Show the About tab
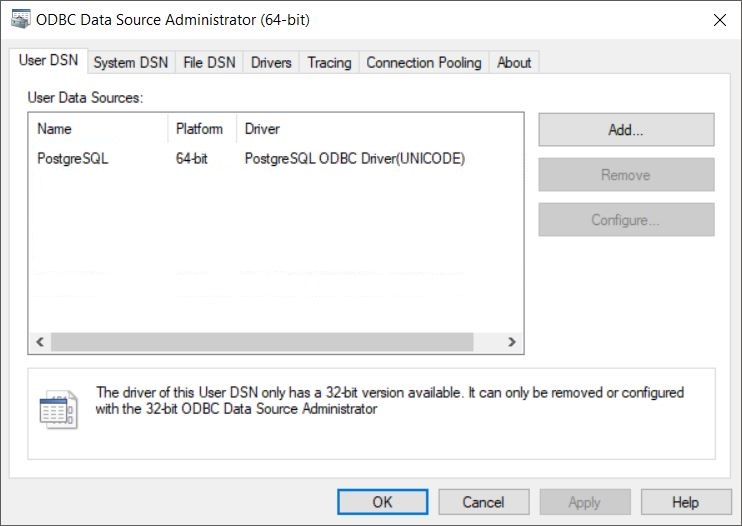Screen dimensions: 742x526 (x=514, y=62)
